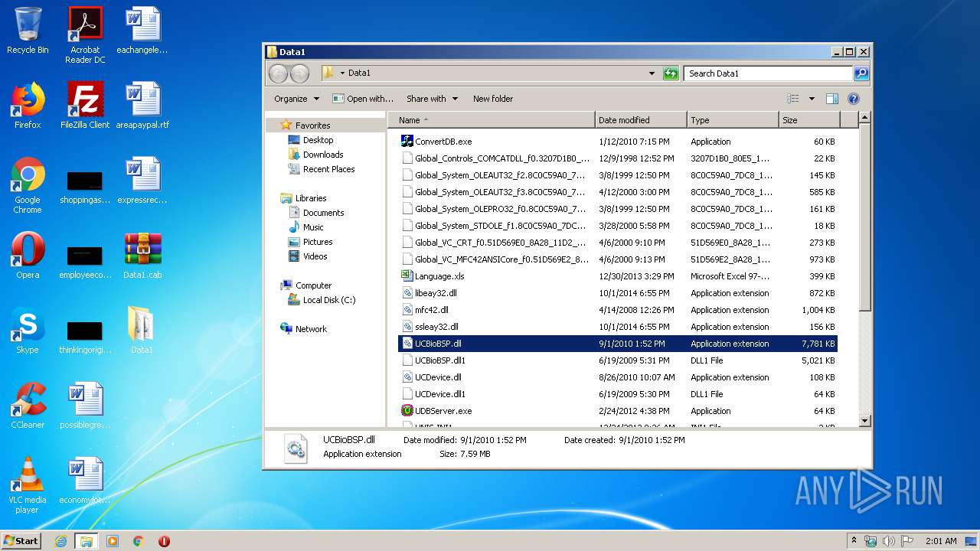Select the ssleay32.dll file row

(x=618, y=327)
